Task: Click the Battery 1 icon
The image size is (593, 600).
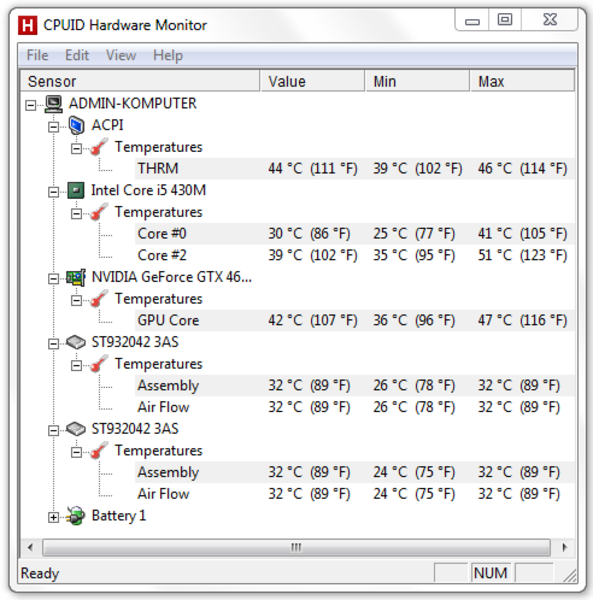Action: [x=76, y=516]
